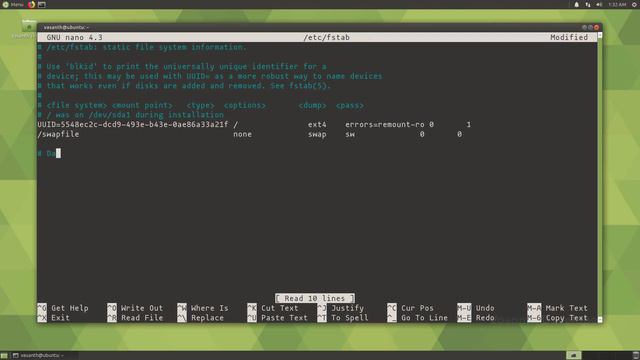Click 'ext4' type value
This screenshot has height=360, width=640.
[317, 124]
